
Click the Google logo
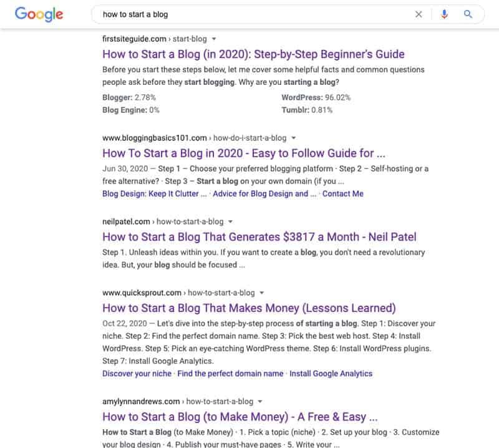tap(39, 14)
